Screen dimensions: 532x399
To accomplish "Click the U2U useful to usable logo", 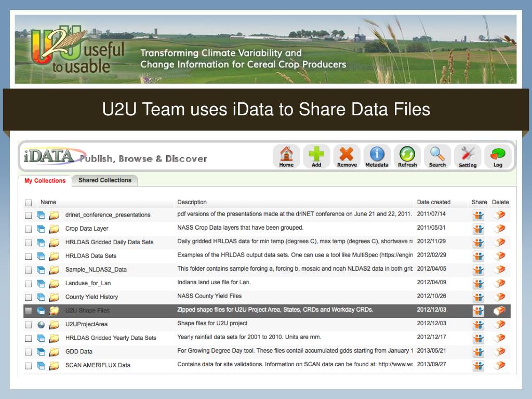I will tap(78, 49).
